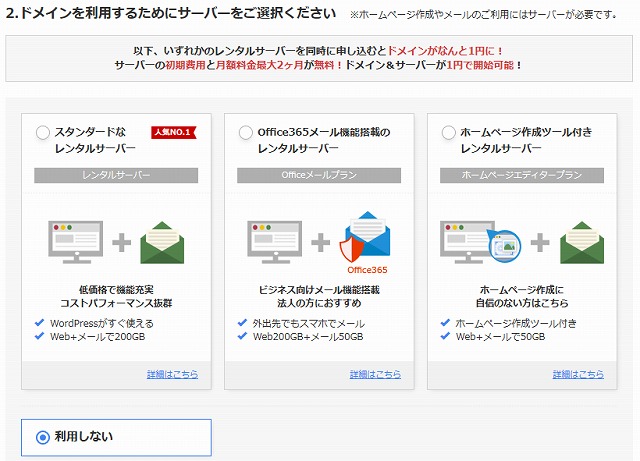
Task: Open 詳細はこちら link for the standard rental server
Action: pos(172,374)
